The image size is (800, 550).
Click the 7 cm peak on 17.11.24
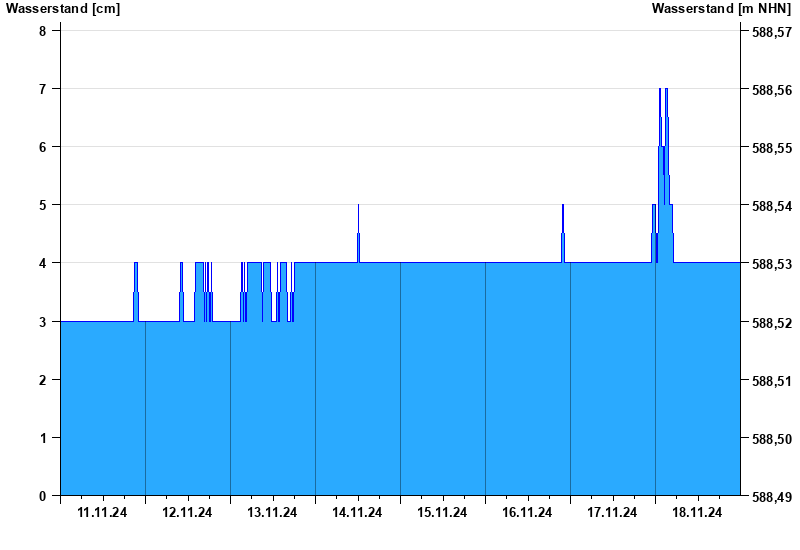[x=660, y=89]
